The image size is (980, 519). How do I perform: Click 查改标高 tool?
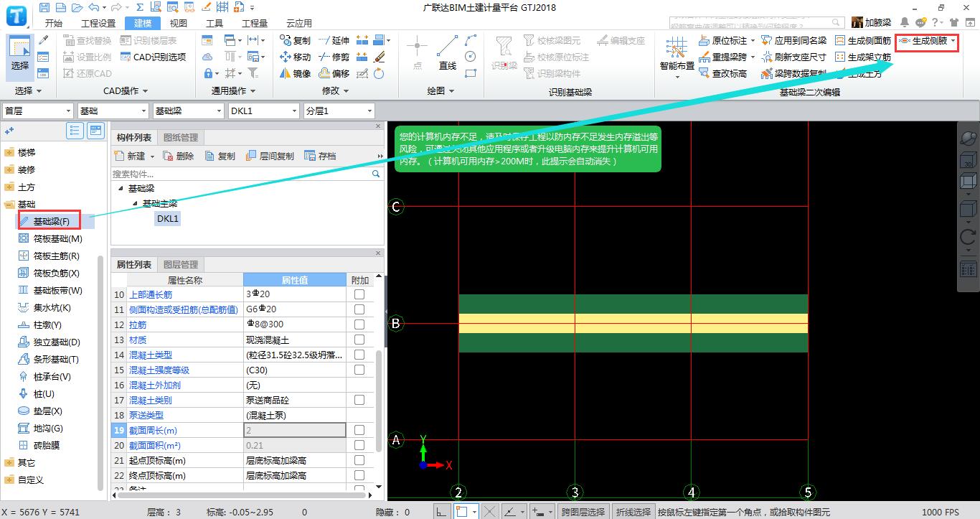tap(722, 73)
